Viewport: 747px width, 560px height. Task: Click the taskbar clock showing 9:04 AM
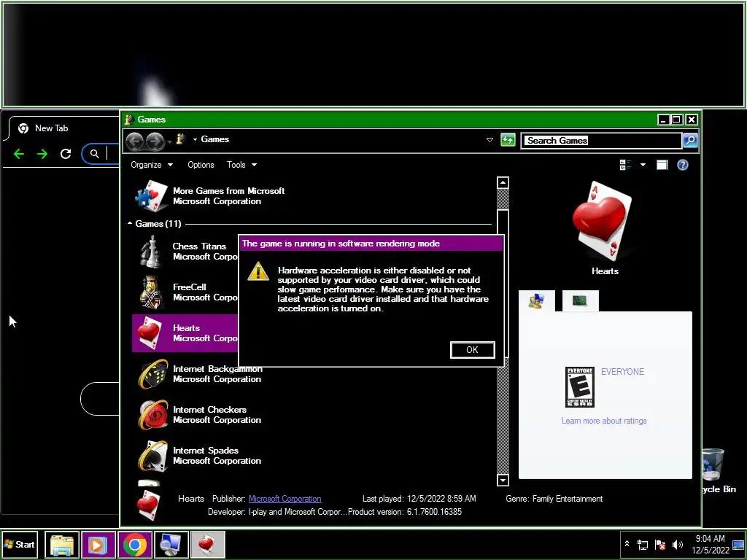tap(710, 544)
